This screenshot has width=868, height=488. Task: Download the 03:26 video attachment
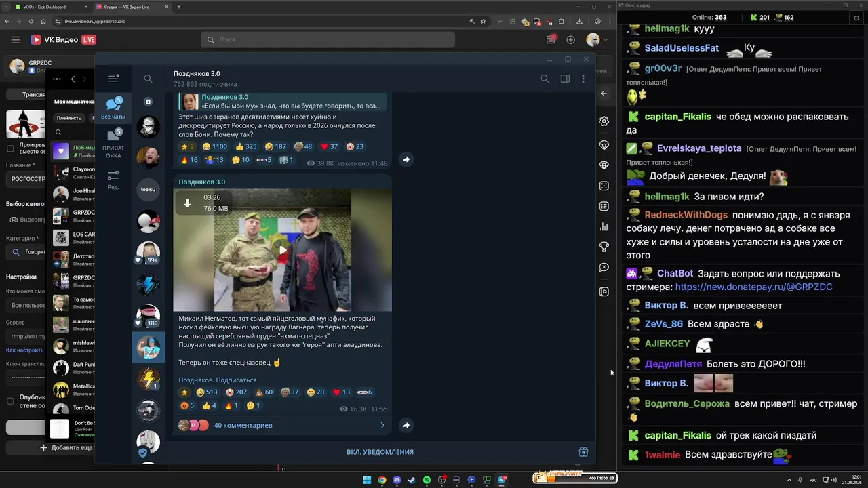(x=188, y=203)
